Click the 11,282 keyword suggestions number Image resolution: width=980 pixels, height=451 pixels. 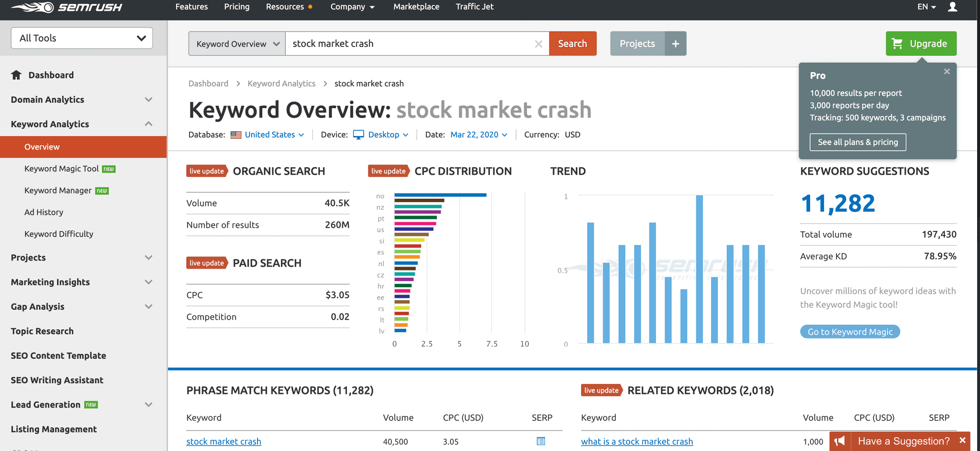(x=838, y=203)
